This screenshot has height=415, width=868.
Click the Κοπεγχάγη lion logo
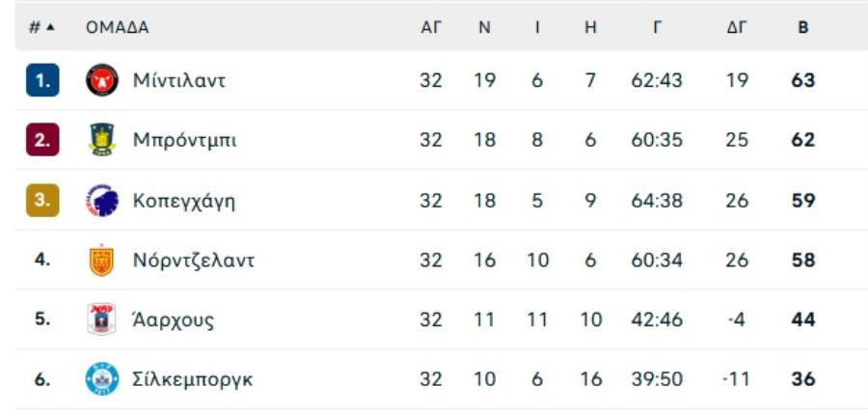click(102, 200)
